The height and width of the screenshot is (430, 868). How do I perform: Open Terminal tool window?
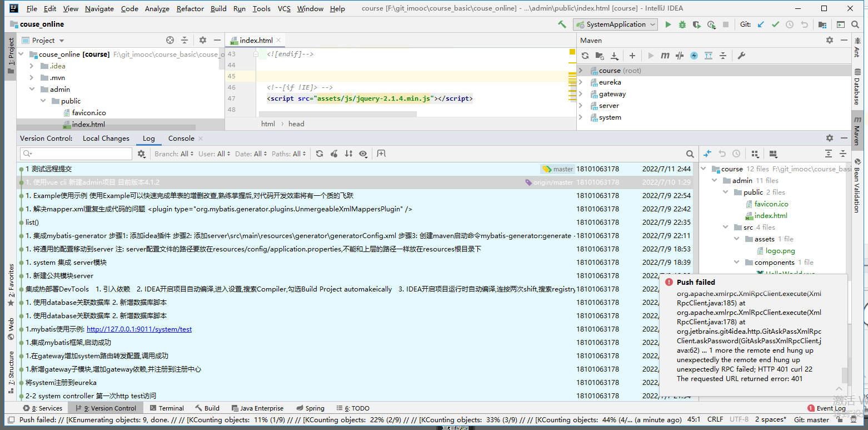pyautogui.click(x=167, y=408)
